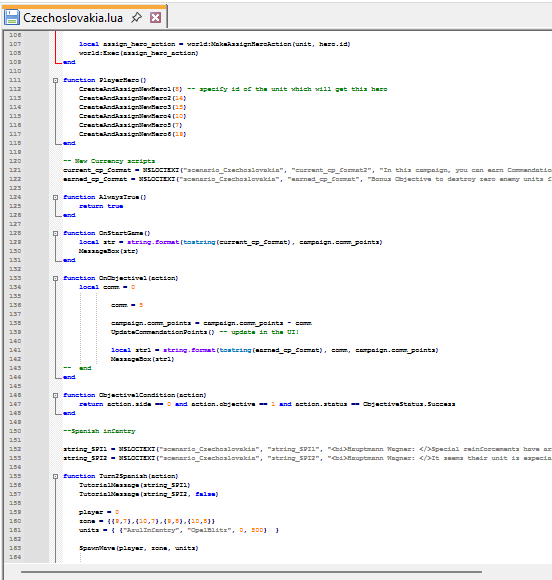Click the SpawnWave(player, zone, units) line

[x=139, y=549]
